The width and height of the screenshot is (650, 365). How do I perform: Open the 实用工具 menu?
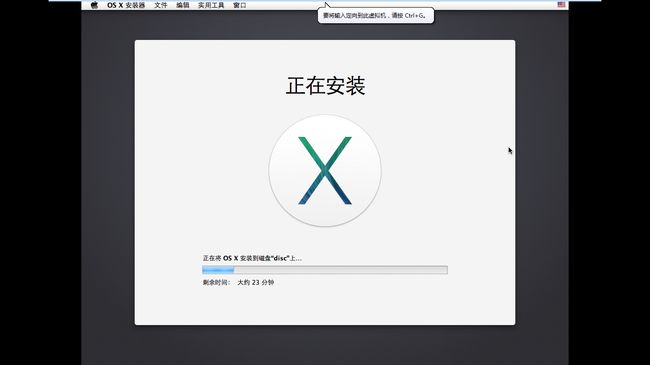[x=211, y=5]
